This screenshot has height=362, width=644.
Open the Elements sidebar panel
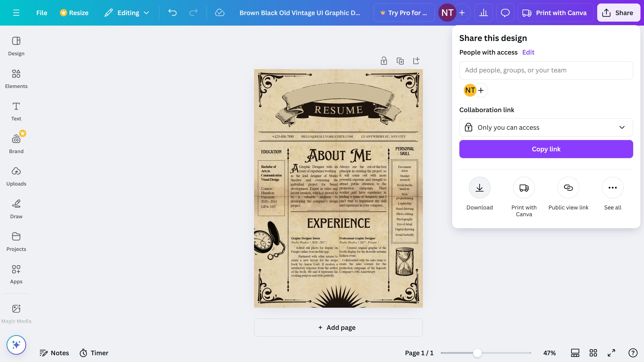coord(16,79)
